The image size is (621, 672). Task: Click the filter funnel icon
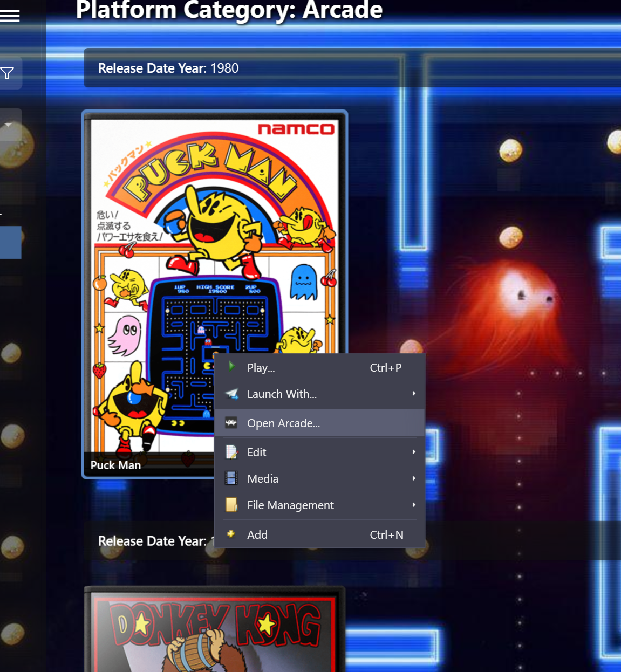pyautogui.click(x=7, y=73)
